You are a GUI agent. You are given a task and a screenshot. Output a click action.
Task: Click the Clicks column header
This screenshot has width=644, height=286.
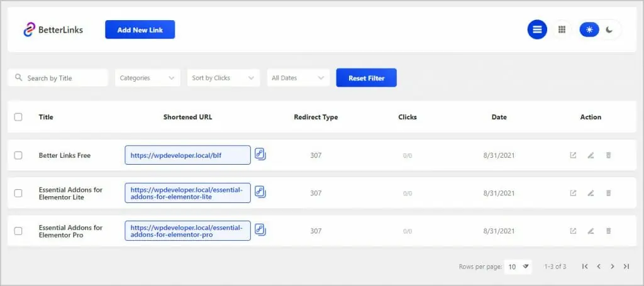408,117
